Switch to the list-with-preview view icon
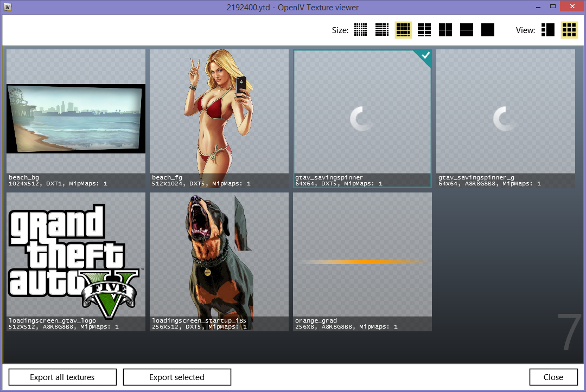Screen dimensions: 586x392 pyautogui.click(x=548, y=30)
